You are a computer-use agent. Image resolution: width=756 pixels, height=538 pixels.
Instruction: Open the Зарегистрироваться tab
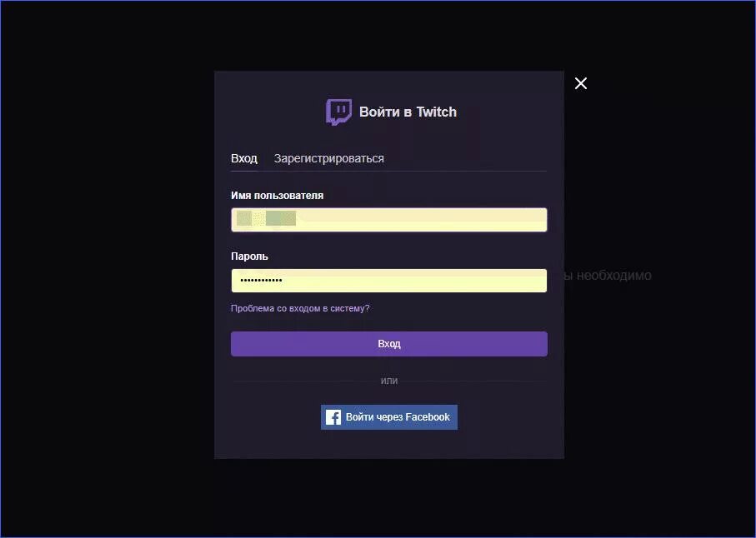328,158
